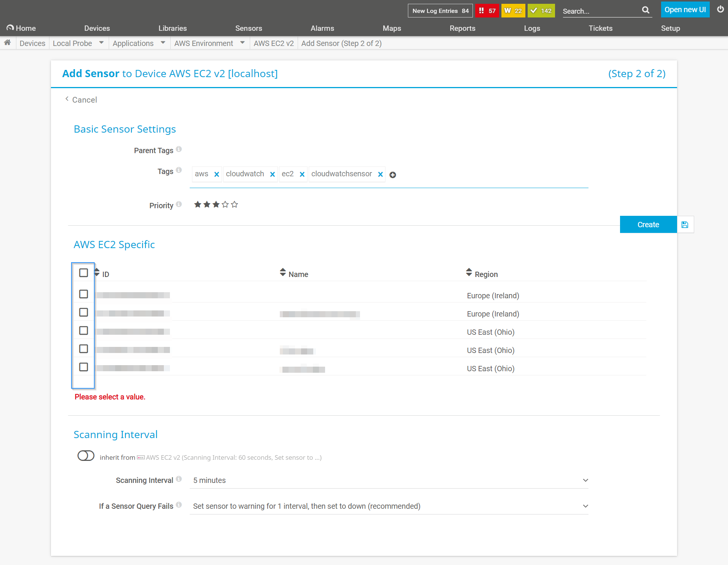The image size is (728, 565).
Task: Click the search magnifier icon
Action: [645, 10]
